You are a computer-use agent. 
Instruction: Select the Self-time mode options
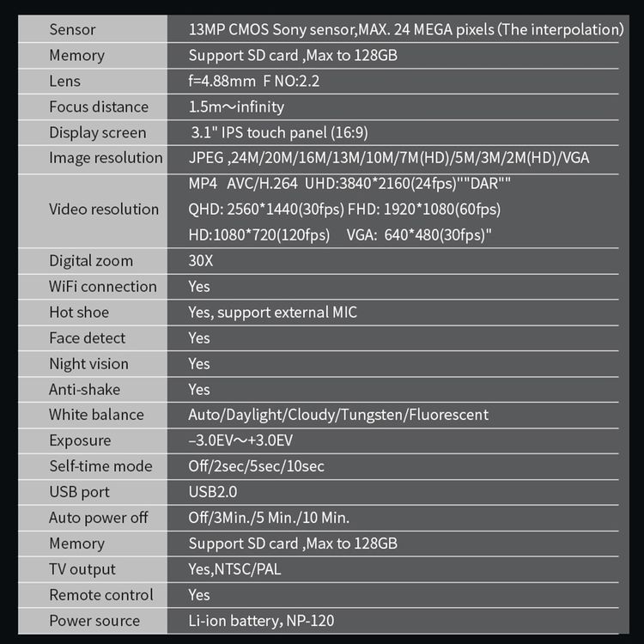tap(256, 466)
